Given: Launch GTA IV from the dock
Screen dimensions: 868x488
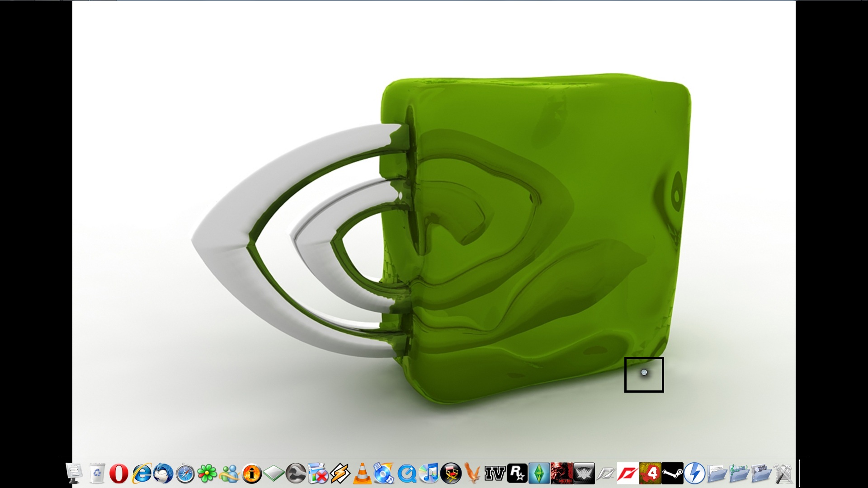Looking at the screenshot, I should pos(495,473).
